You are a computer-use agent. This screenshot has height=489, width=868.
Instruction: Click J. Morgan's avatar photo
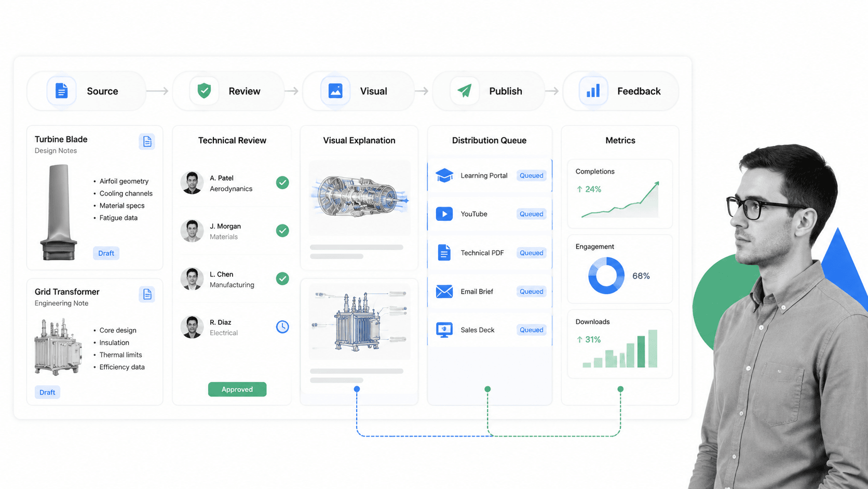(x=192, y=231)
